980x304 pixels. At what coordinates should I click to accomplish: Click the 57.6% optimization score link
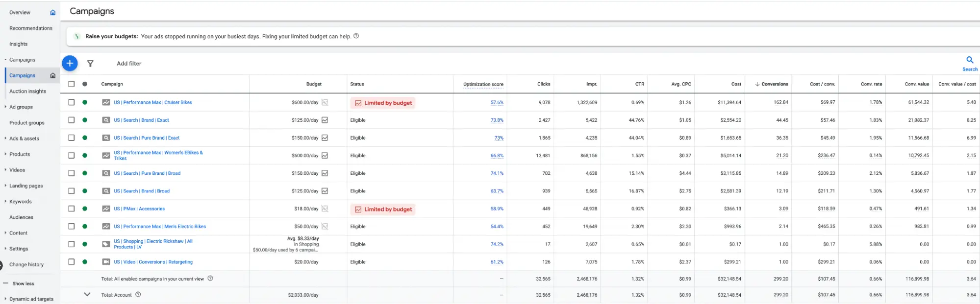(x=497, y=103)
